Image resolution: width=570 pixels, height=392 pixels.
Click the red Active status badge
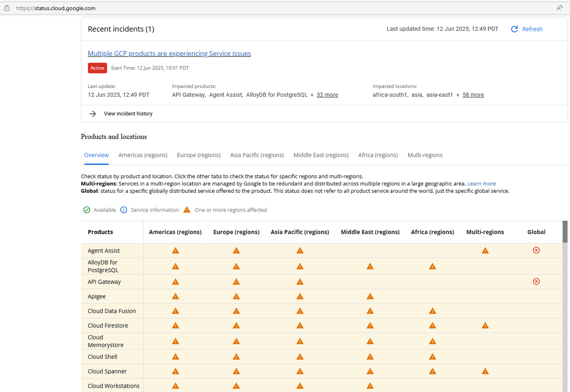pos(97,68)
